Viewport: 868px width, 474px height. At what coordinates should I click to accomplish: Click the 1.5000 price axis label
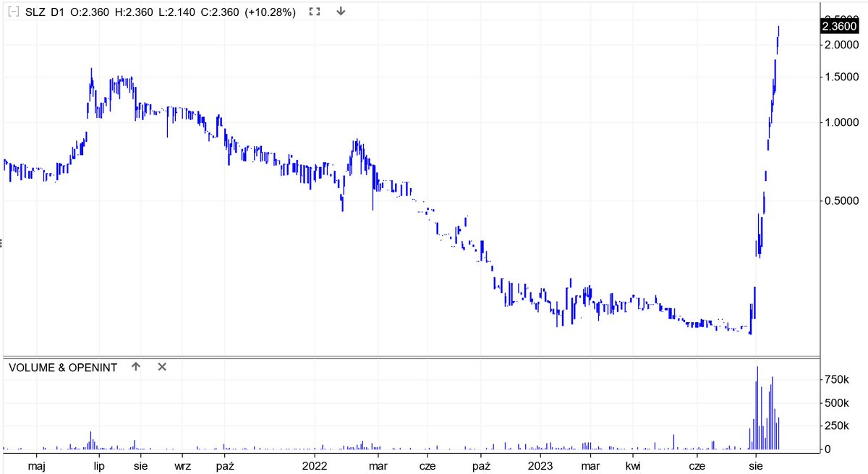[x=843, y=77]
